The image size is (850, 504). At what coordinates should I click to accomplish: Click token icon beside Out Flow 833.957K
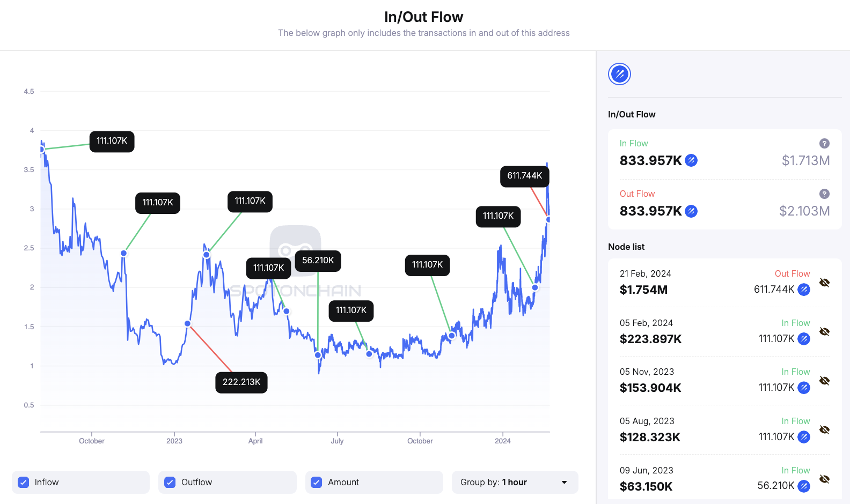(691, 211)
